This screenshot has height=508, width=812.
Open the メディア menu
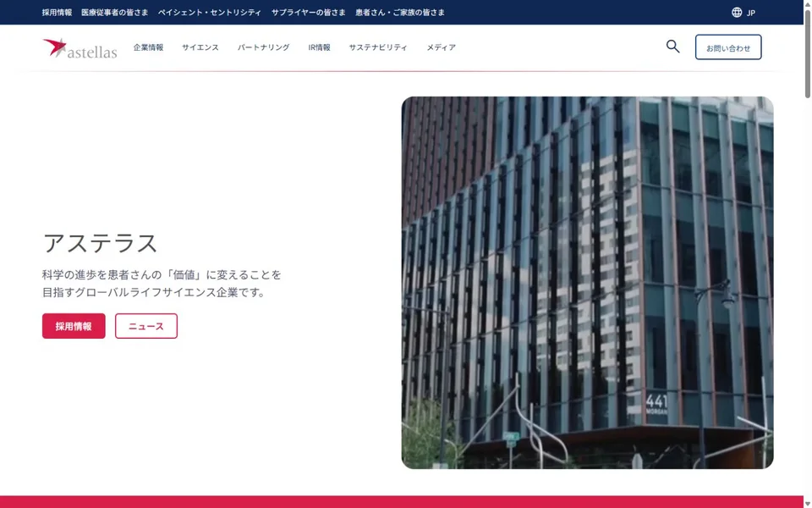click(x=442, y=47)
